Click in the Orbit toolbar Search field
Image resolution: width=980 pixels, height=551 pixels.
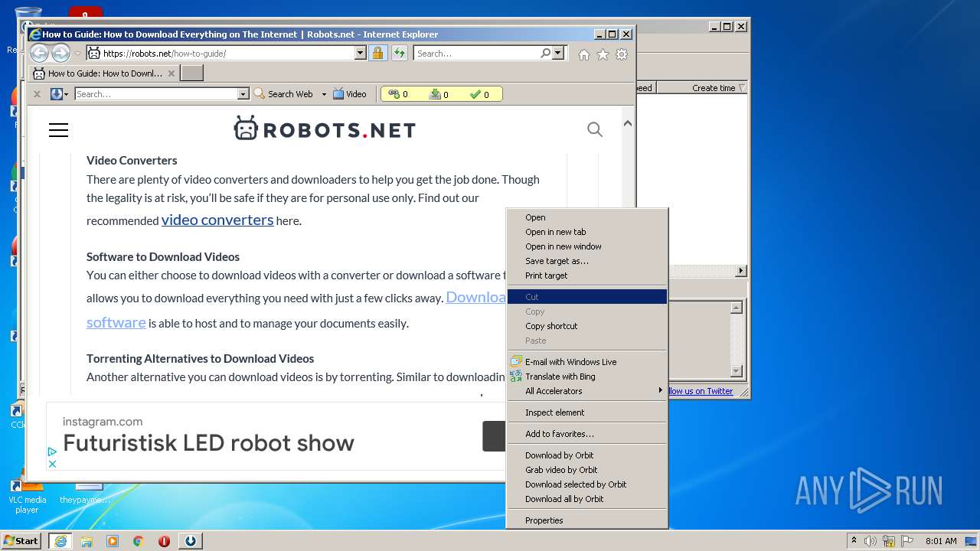coord(156,94)
